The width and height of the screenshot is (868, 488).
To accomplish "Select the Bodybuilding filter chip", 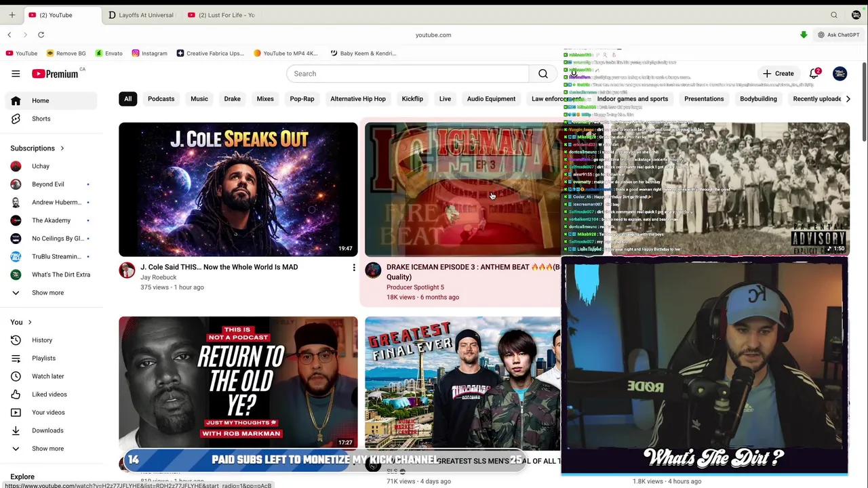I will pos(758,99).
